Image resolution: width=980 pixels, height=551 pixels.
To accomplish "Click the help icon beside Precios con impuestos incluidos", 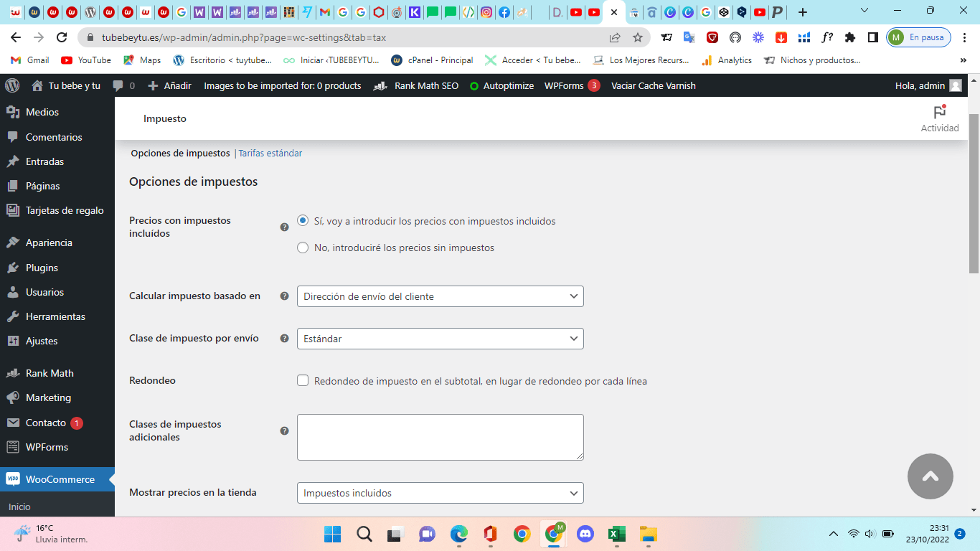I will [284, 227].
